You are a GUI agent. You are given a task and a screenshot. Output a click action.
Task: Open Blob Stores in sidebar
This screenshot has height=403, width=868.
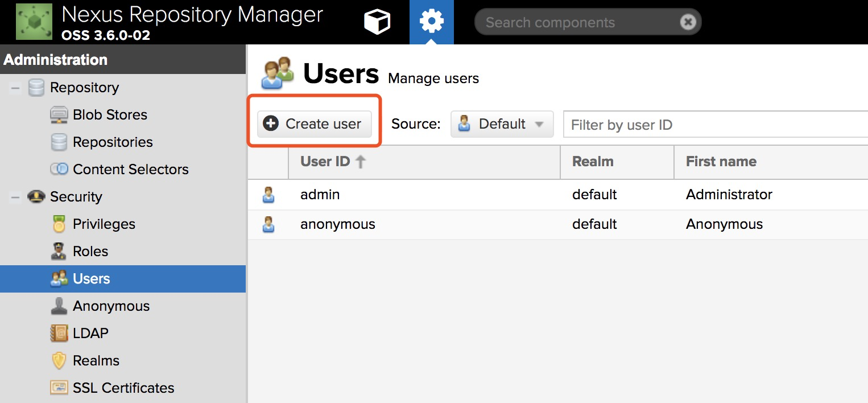110,114
